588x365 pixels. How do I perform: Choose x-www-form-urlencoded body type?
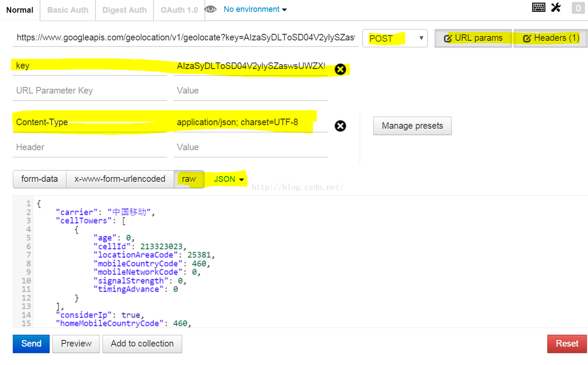click(120, 179)
